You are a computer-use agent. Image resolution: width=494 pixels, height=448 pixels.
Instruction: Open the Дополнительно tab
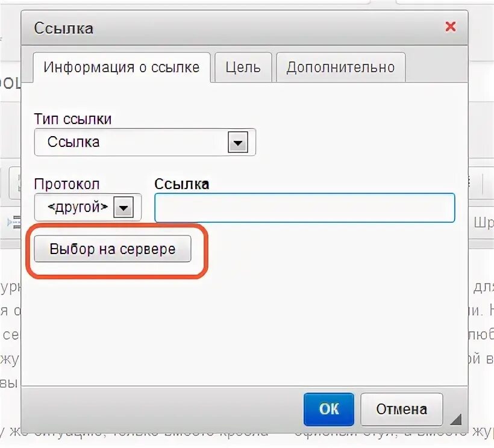tap(341, 67)
